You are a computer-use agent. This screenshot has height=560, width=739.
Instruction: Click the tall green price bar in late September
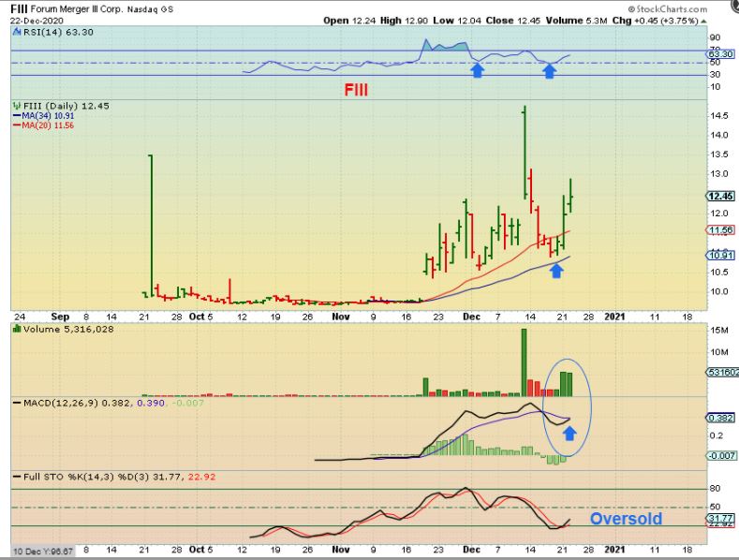click(x=151, y=226)
